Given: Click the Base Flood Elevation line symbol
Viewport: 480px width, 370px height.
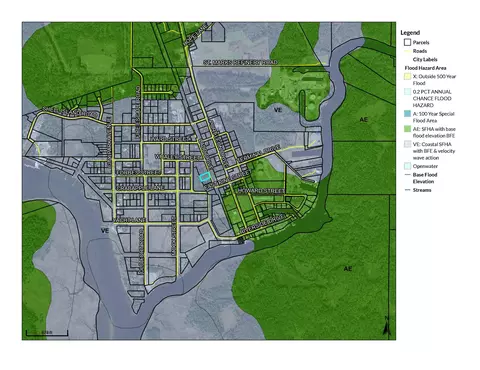Looking at the screenshot, I should point(407,175).
